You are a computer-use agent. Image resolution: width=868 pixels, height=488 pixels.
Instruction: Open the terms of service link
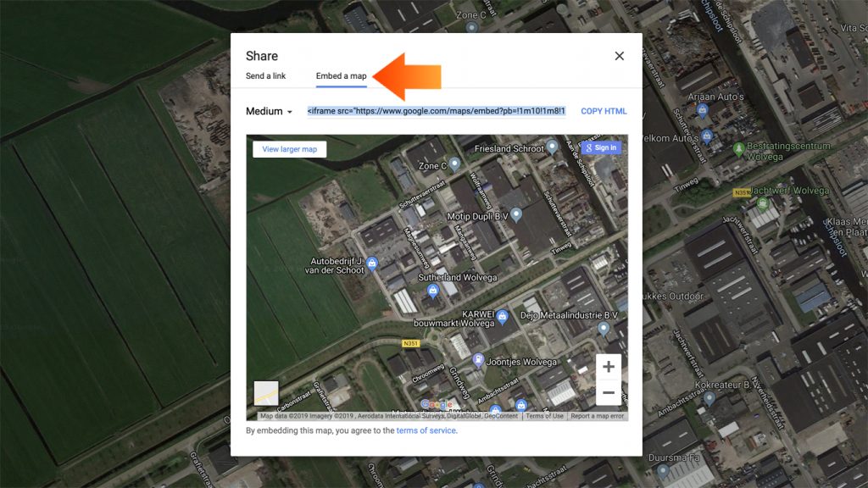tap(426, 430)
